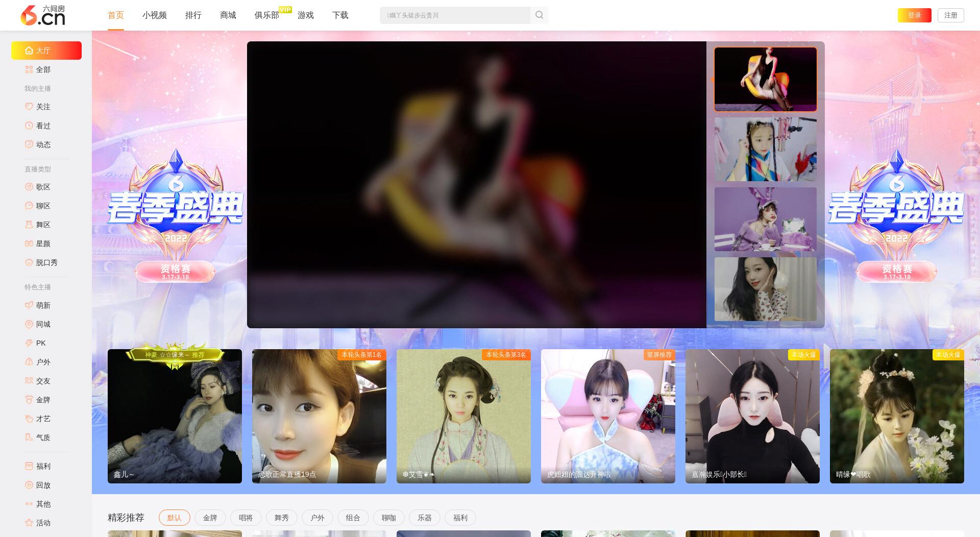Open the 艾雪 stream card

pyautogui.click(x=463, y=416)
